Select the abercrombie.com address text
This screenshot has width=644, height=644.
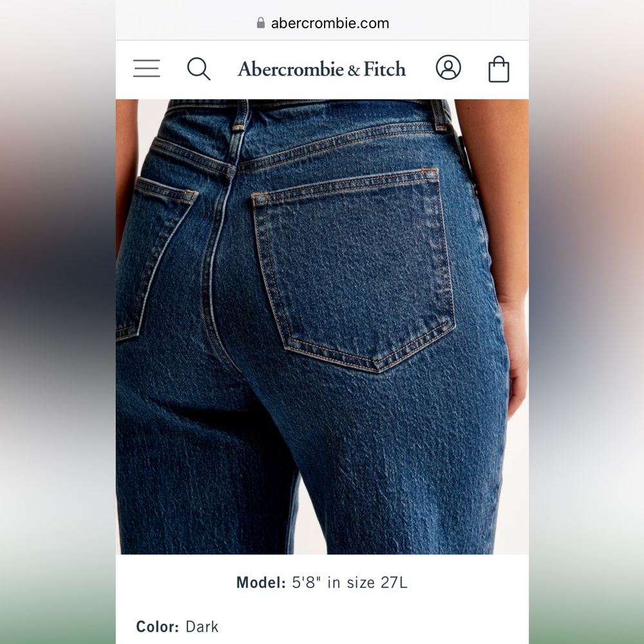pyautogui.click(x=330, y=23)
